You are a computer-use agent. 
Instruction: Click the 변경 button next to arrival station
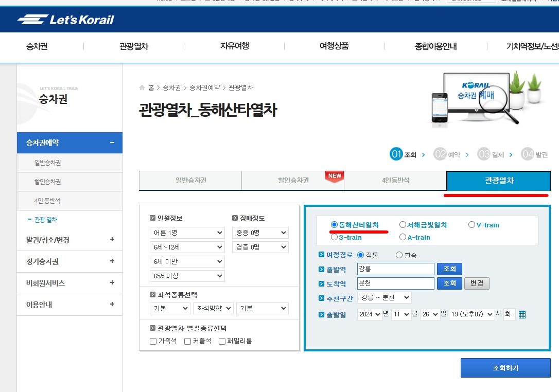(477, 283)
